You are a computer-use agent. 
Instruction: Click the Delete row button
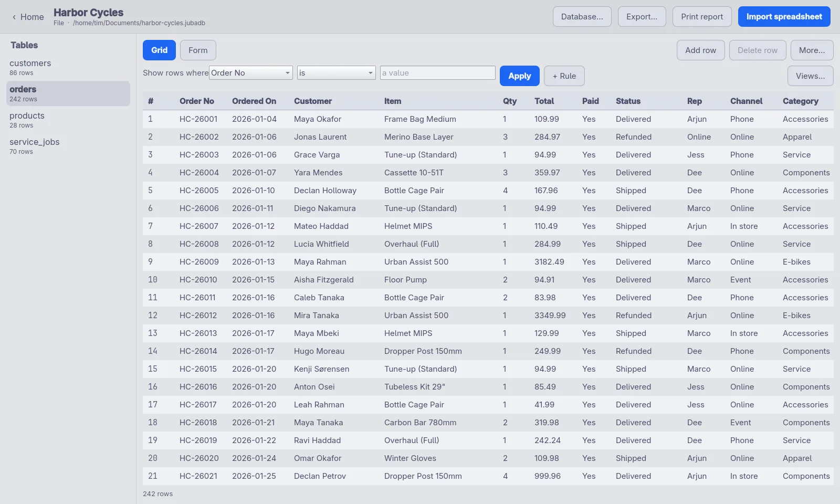coord(758,50)
